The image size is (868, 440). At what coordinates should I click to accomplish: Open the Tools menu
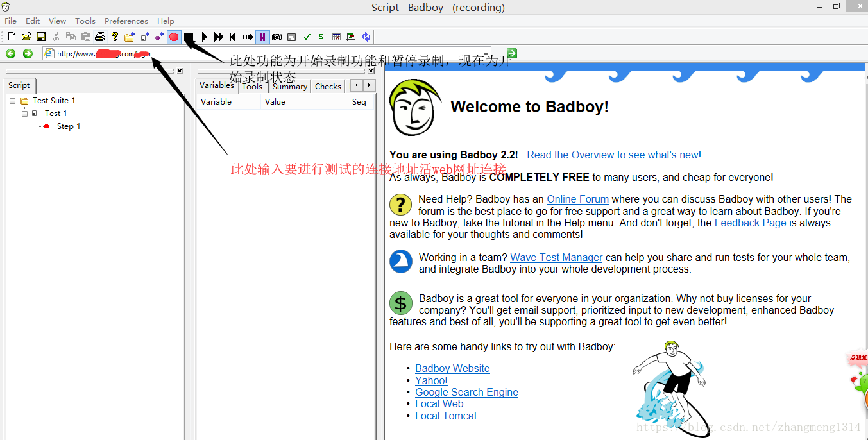tap(85, 21)
